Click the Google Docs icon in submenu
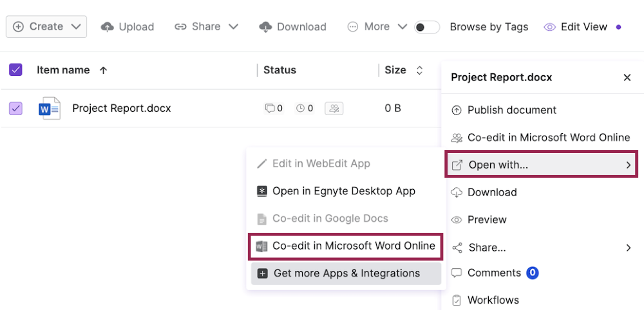This screenshot has height=310, width=644. [x=261, y=219]
